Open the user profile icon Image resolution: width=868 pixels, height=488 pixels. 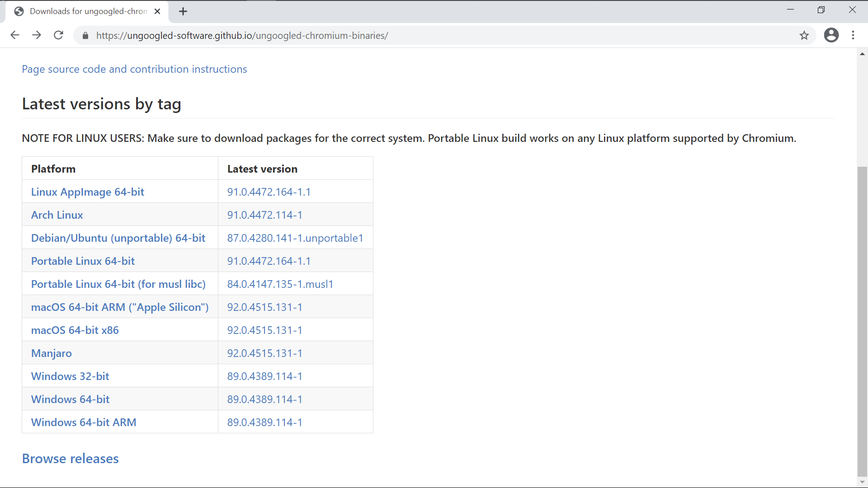pos(831,35)
